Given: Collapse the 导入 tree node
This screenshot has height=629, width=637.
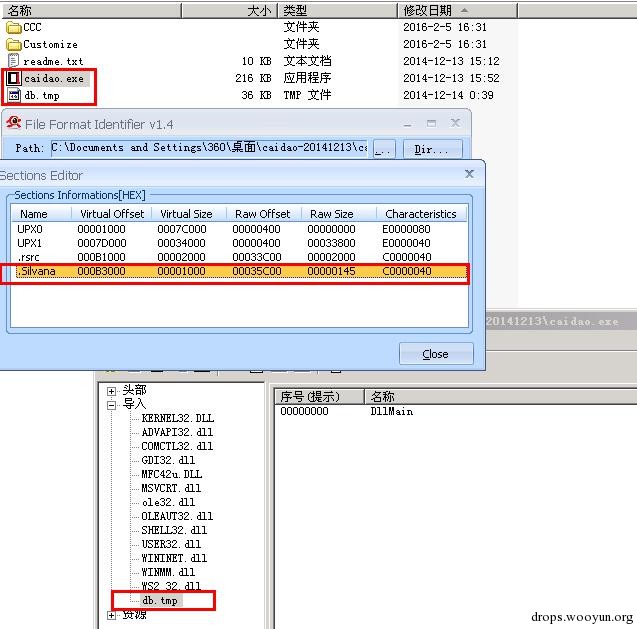Looking at the screenshot, I should (x=111, y=405).
